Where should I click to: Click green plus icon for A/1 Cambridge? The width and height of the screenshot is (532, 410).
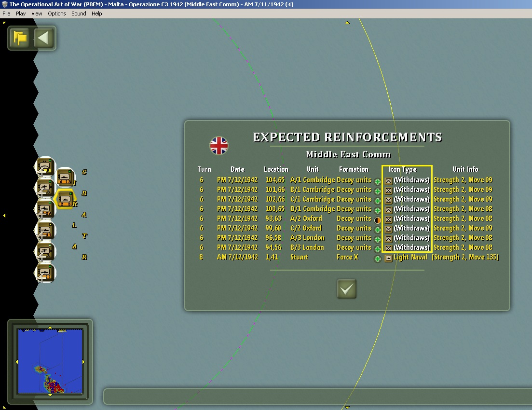[x=377, y=181]
